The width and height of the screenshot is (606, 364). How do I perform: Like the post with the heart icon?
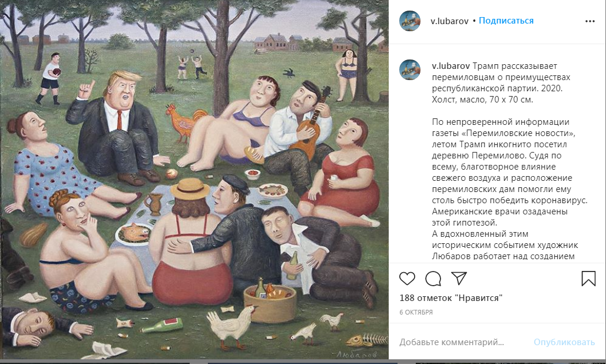(407, 278)
